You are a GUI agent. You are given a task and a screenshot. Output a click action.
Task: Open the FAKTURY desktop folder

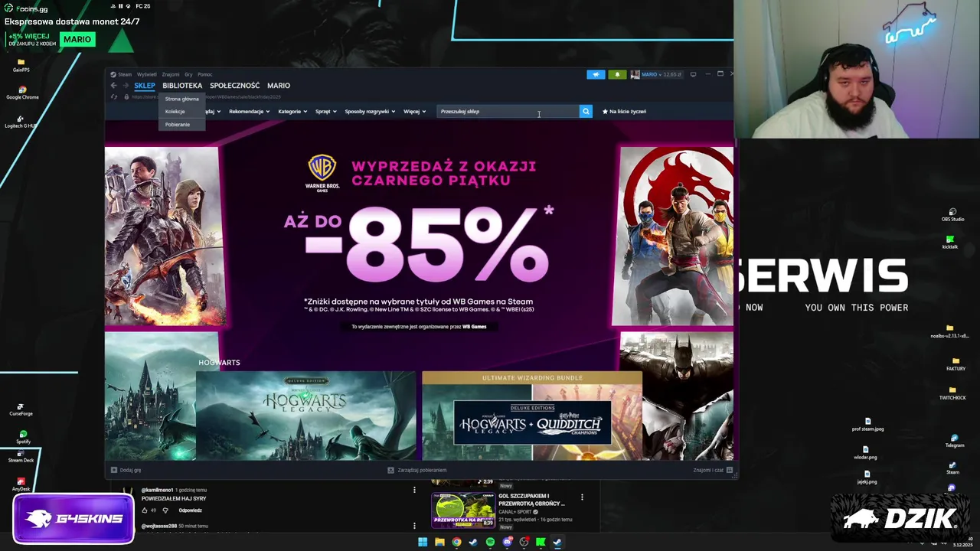click(955, 364)
